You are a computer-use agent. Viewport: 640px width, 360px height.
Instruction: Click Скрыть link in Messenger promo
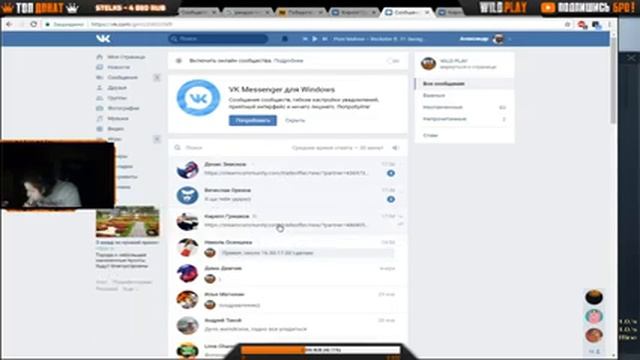click(295, 120)
